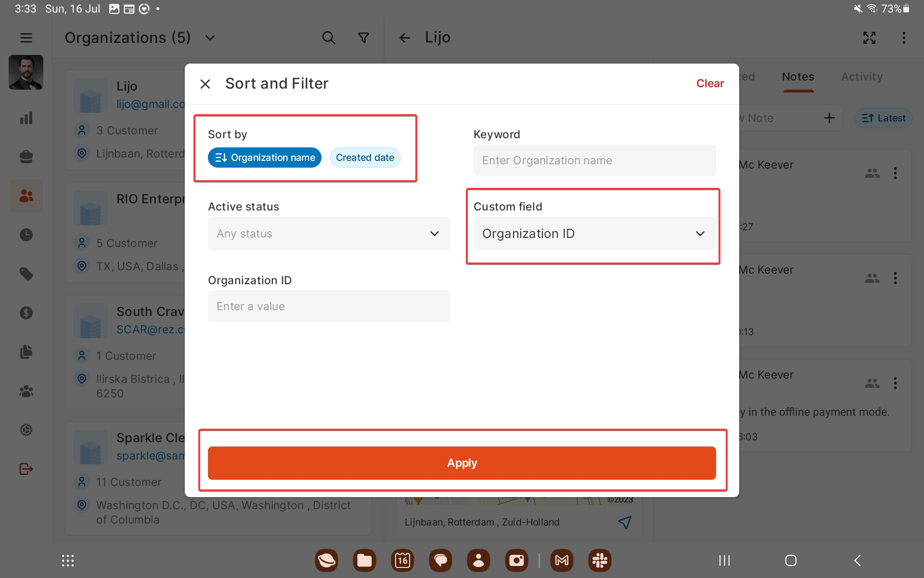924x578 pixels.
Task: Click the filter funnel icon
Action: tap(364, 38)
